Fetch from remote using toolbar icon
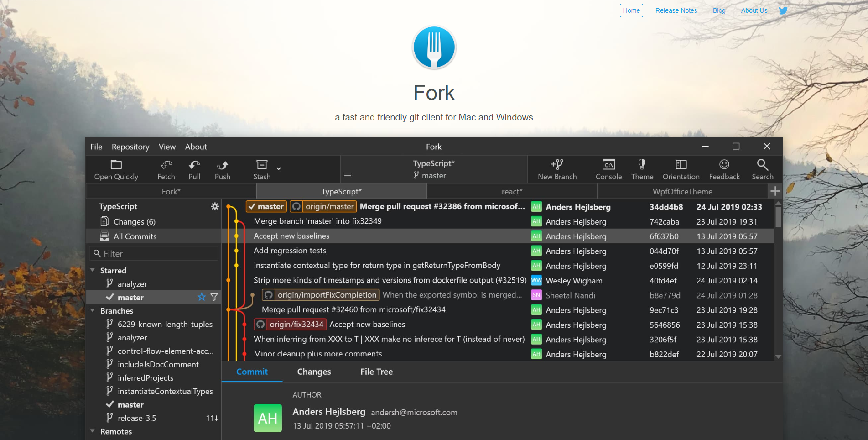The width and height of the screenshot is (868, 440). [x=166, y=170]
